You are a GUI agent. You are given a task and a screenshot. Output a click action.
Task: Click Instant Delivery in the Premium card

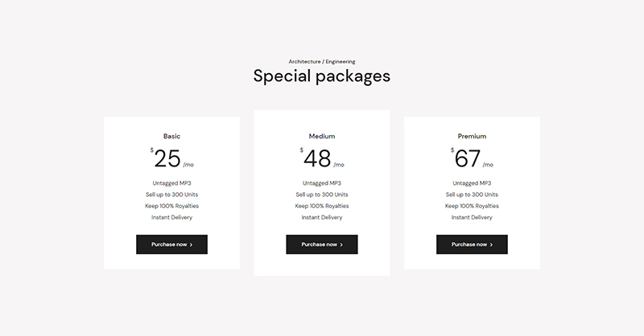click(472, 217)
